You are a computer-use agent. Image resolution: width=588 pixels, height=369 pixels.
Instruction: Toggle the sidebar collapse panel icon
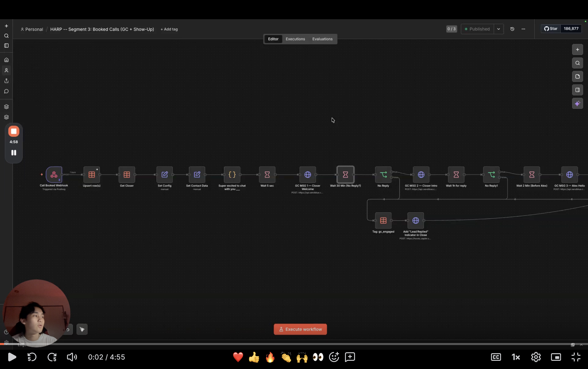6,46
